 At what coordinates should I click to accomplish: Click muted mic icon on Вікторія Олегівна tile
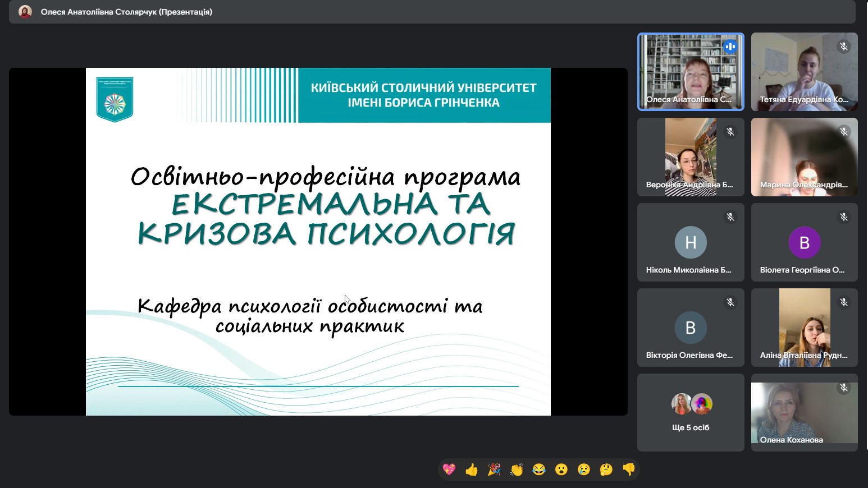tap(730, 302)
